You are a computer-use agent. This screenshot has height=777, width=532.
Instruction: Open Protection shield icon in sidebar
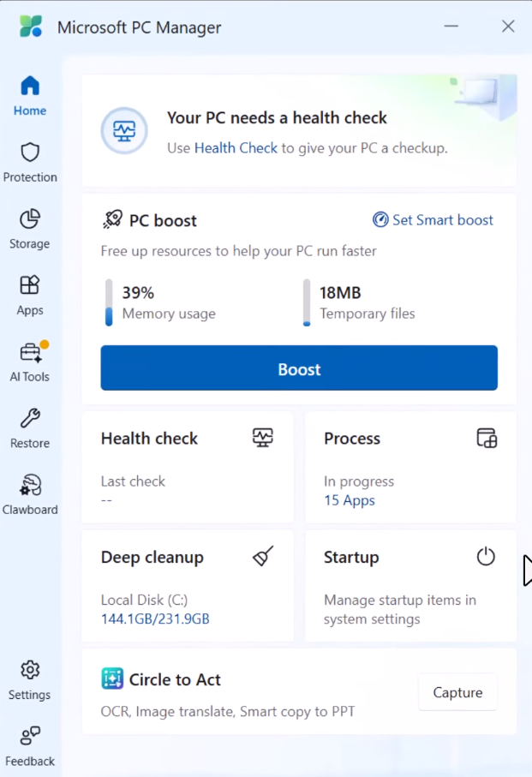30,152
